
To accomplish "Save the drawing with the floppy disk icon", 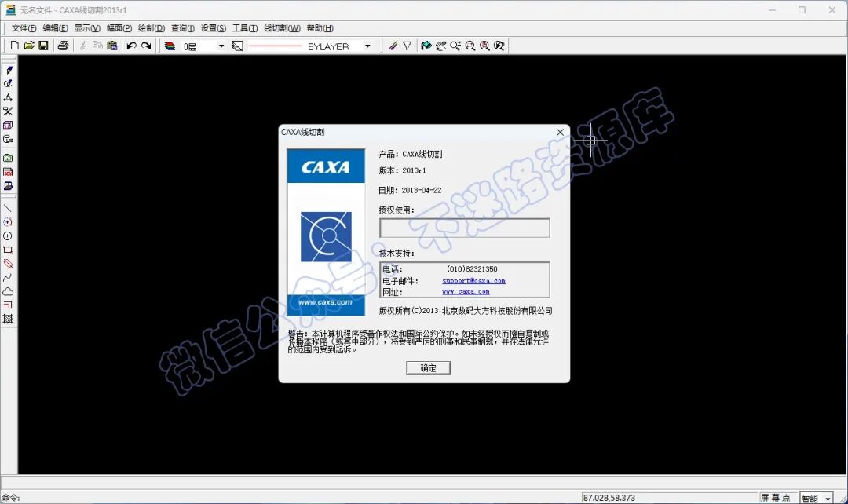I will click(43, 46).
